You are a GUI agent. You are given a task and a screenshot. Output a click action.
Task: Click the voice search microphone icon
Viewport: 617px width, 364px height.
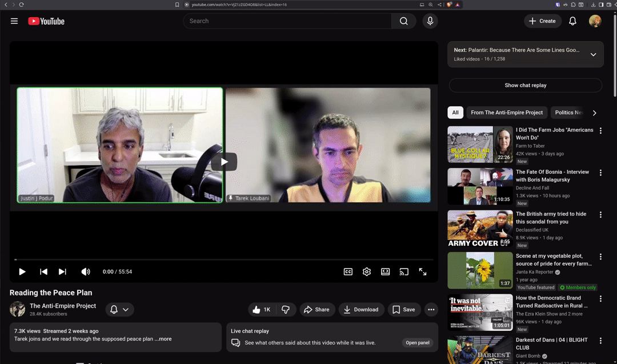click(430, 21)
